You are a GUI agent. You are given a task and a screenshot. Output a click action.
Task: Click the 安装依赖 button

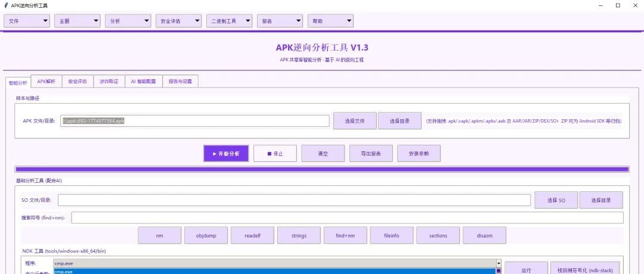pos(419,154)
